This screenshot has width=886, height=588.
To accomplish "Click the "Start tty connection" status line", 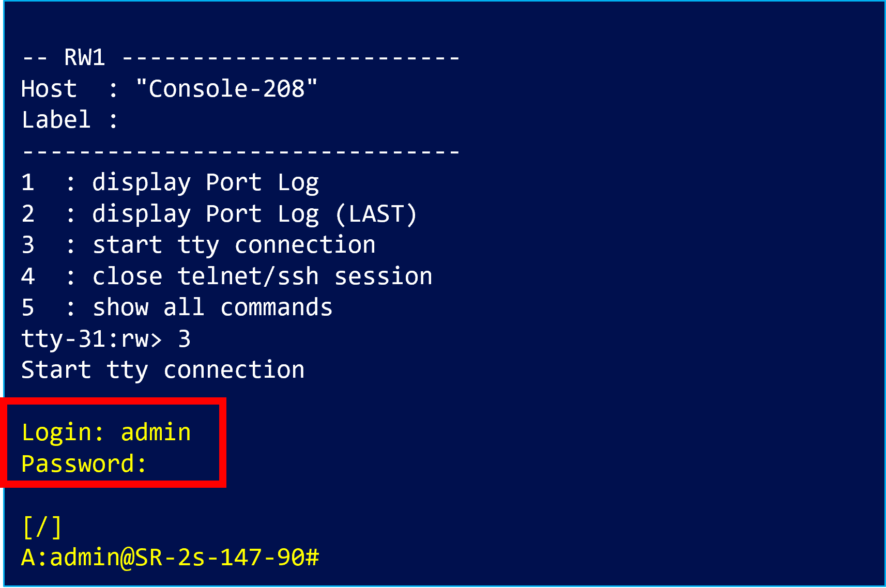I will click(163, 370).
